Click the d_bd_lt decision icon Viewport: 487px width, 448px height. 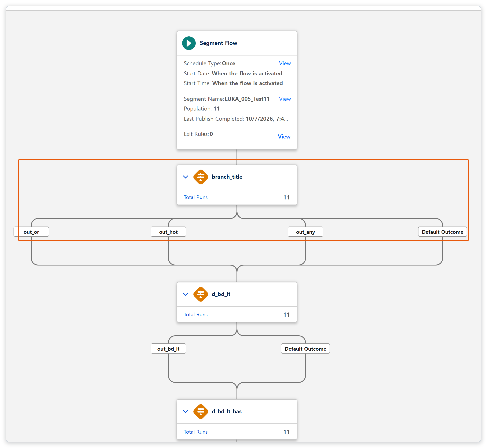click(x=201, y=294)
